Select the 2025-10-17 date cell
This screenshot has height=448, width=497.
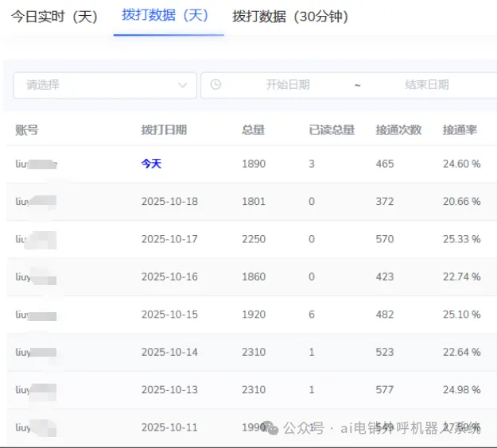[169, 239]
